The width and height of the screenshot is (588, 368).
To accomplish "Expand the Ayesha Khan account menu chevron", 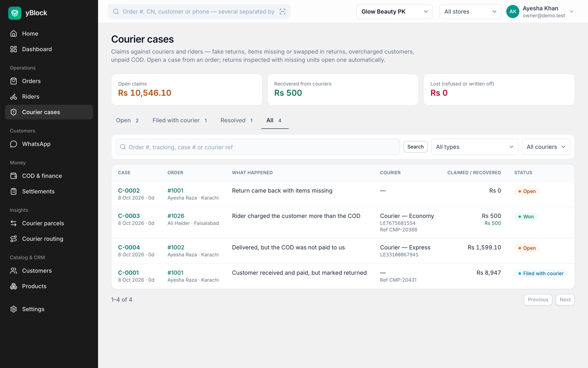I will tap(571, 11).
